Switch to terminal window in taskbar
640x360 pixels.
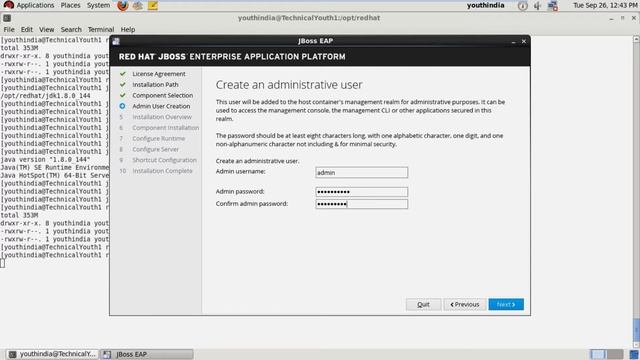click(x=52, y=354)
